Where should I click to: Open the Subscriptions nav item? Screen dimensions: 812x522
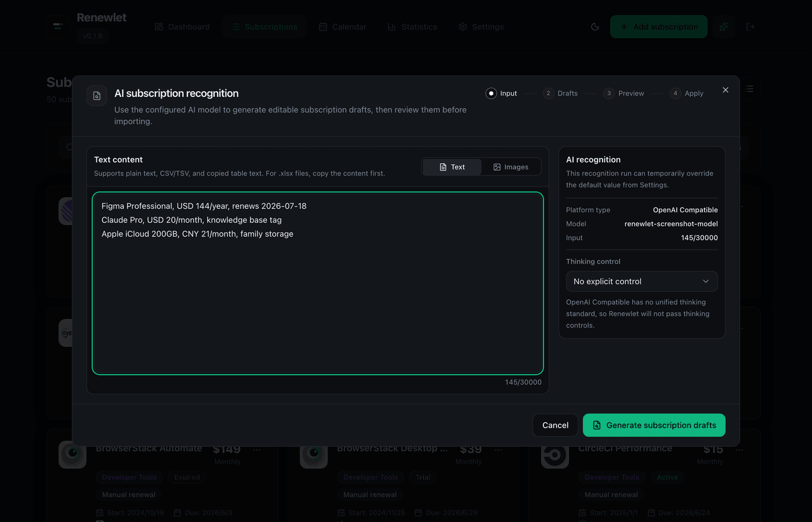pos(264,27)
